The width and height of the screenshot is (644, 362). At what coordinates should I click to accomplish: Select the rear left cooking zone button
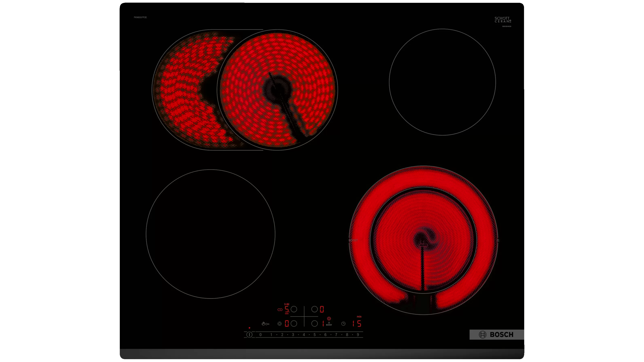(x=294, y=309)
